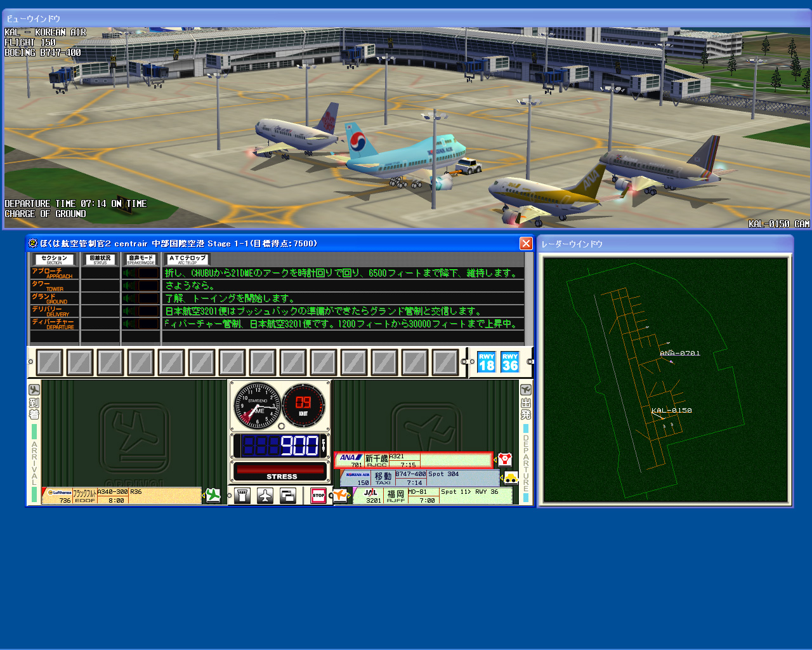Expand the Korean Air 150 strip arrow

501,478
